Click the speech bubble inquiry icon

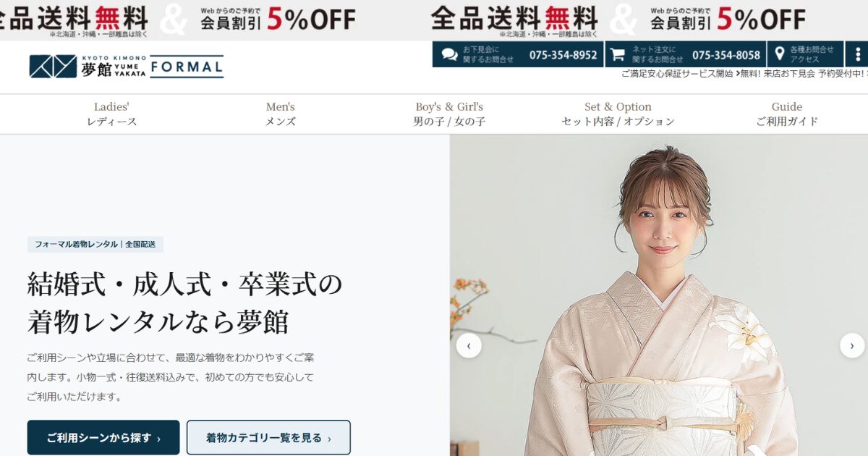point(449,54)
